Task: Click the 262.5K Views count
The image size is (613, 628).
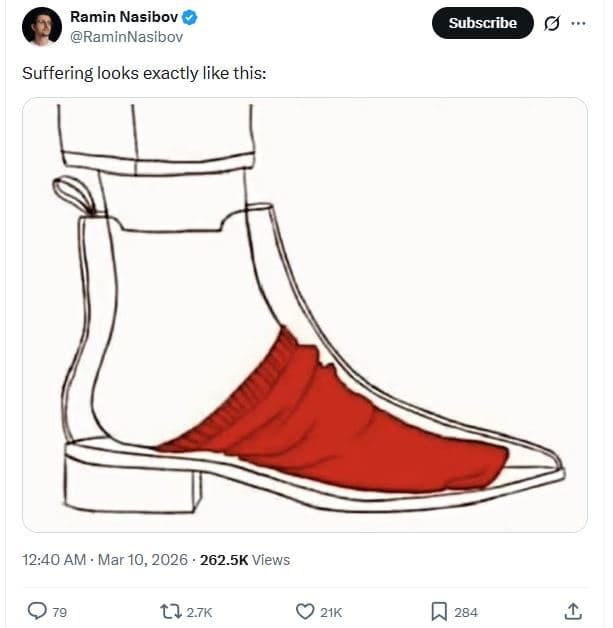Action: point(245,560)
